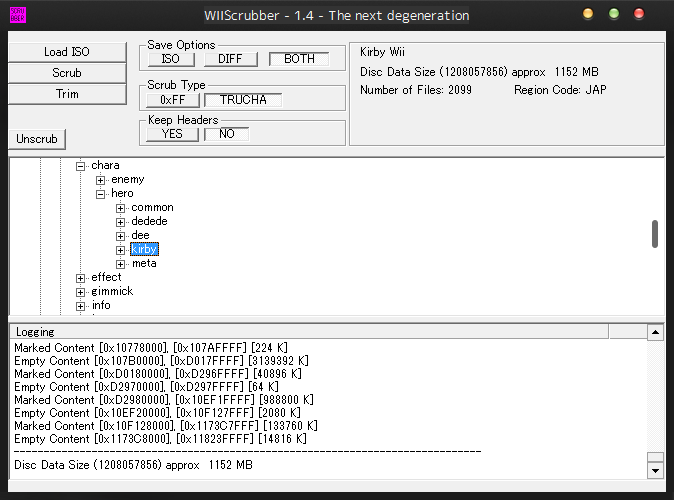Screen dimensions: 674x500
Task: Collapse the chara tree node
Action: point(80,166)
